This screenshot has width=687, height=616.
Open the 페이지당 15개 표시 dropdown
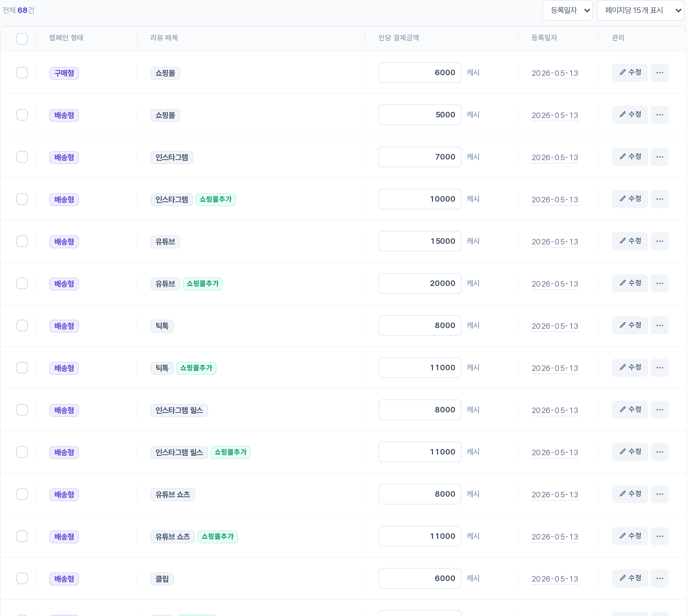pos(640,10)
